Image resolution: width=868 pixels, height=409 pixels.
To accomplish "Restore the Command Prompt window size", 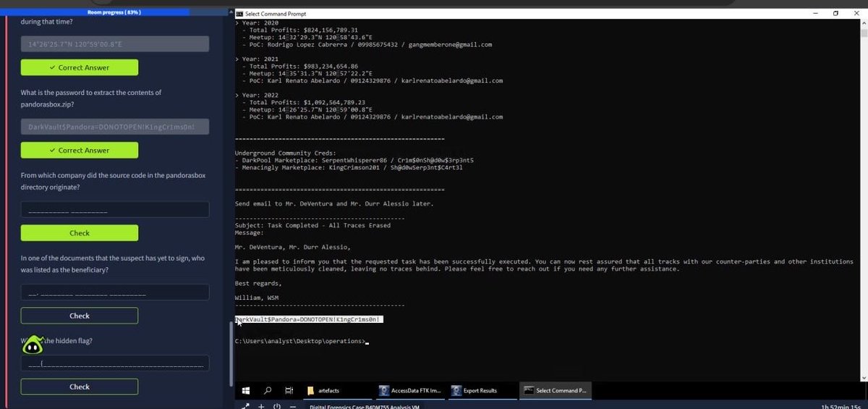I will click(835, 13).
